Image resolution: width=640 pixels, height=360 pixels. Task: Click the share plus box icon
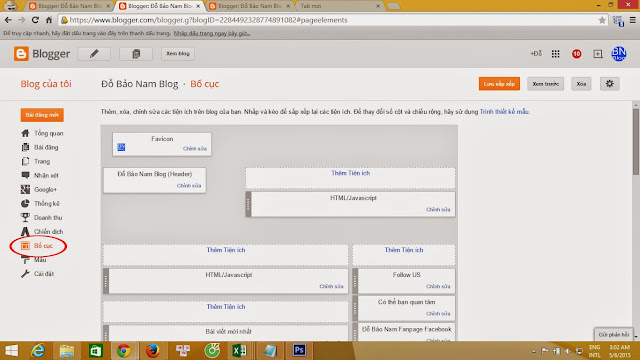[598, 54]
